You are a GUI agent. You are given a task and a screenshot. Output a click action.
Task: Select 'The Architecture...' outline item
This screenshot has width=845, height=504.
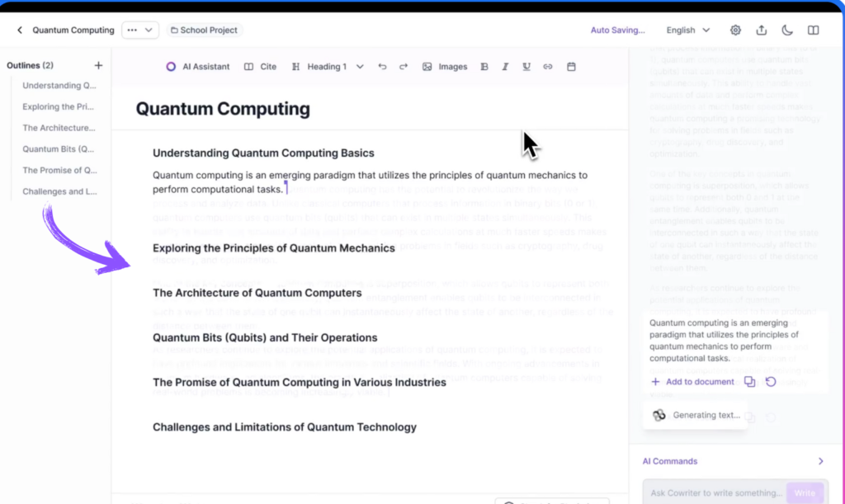coord(59,128)
